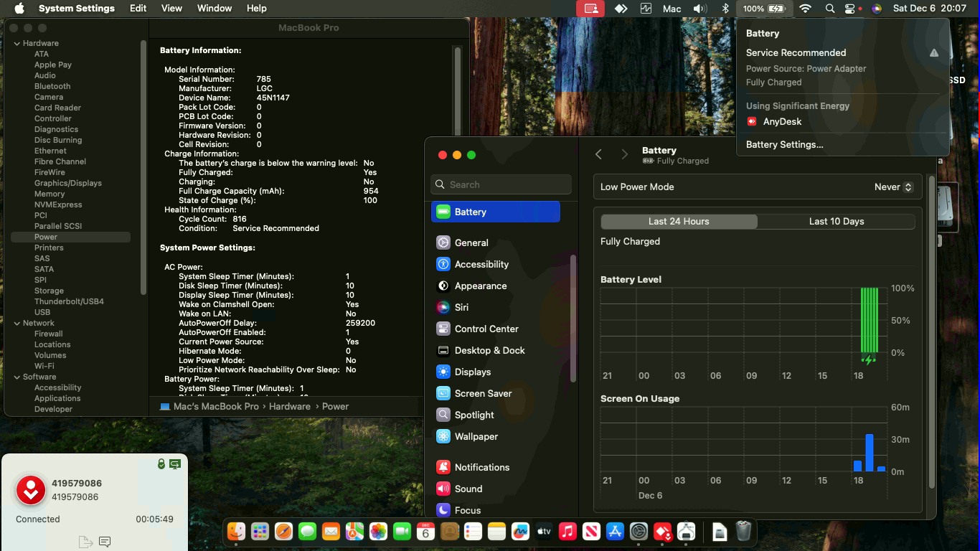This screenshot has height=551, width=980.
Task: Click the Search field in System Settings
Action: (501, 185)
